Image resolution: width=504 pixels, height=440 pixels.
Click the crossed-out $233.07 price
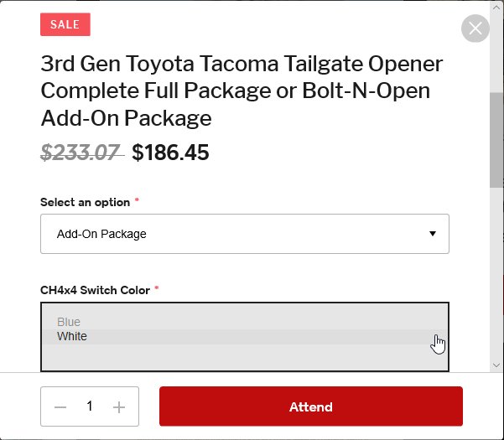coord(81,153)
